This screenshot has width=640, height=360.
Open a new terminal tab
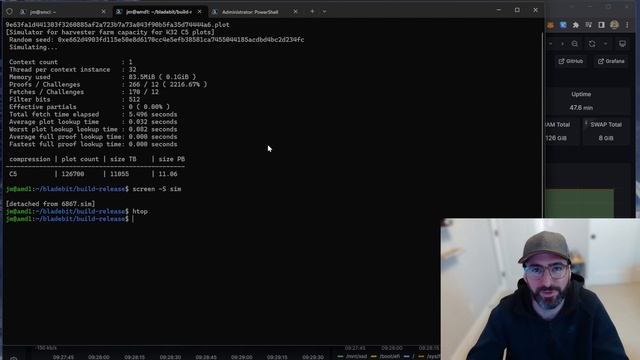coord(312,11)
